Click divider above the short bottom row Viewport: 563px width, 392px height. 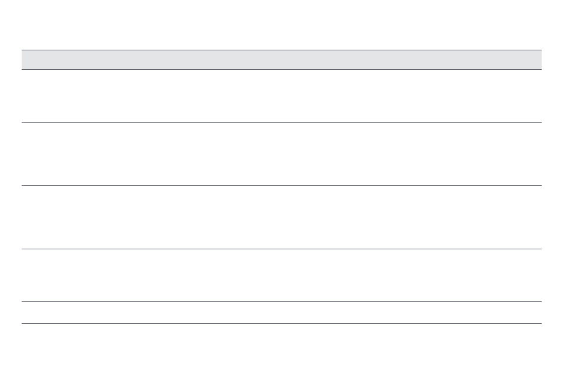[281, 301]
